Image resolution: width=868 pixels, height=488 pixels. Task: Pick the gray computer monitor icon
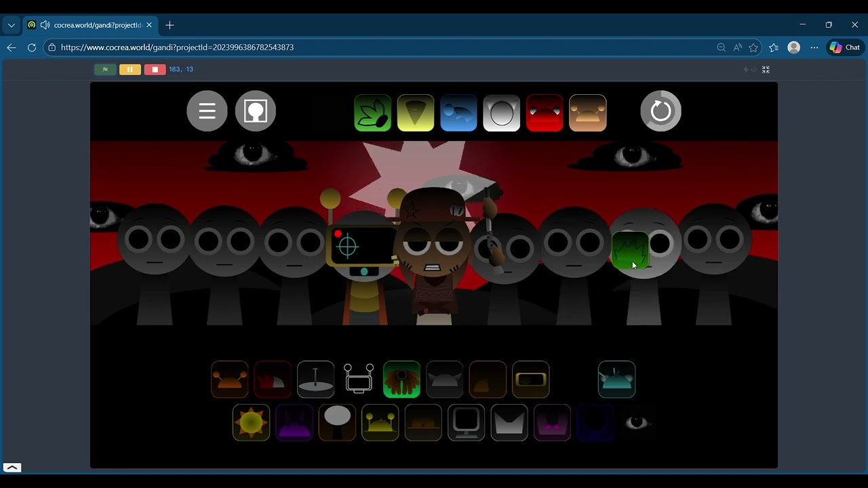pyautogui.click(x=466, y=422)
